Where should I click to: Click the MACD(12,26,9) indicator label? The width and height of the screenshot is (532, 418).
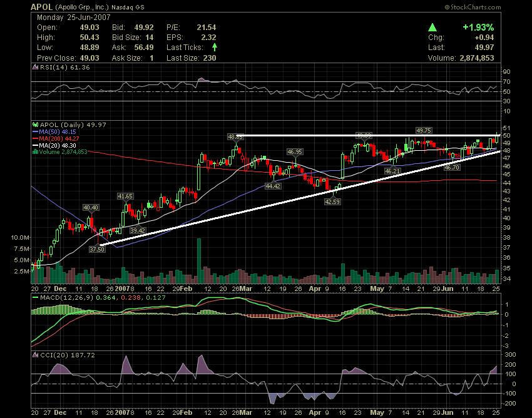66,298
